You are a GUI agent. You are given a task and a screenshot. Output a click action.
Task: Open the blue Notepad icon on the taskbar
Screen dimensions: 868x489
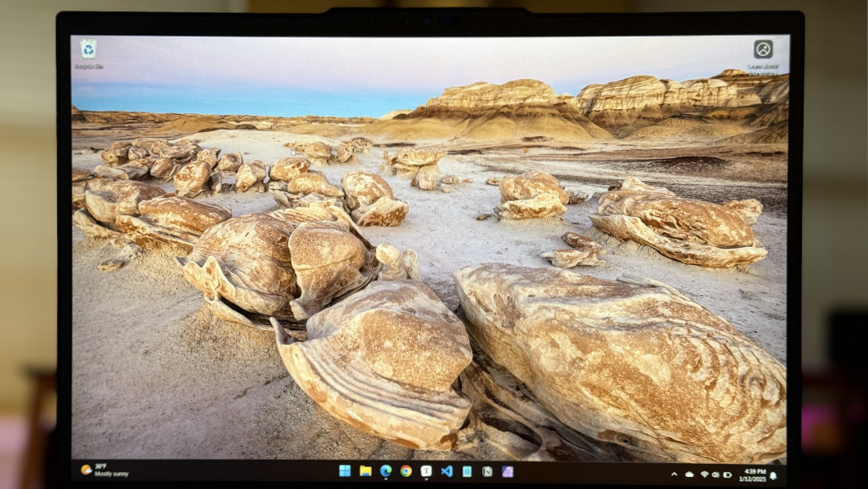pyautogui.click(x=467, y=471)
